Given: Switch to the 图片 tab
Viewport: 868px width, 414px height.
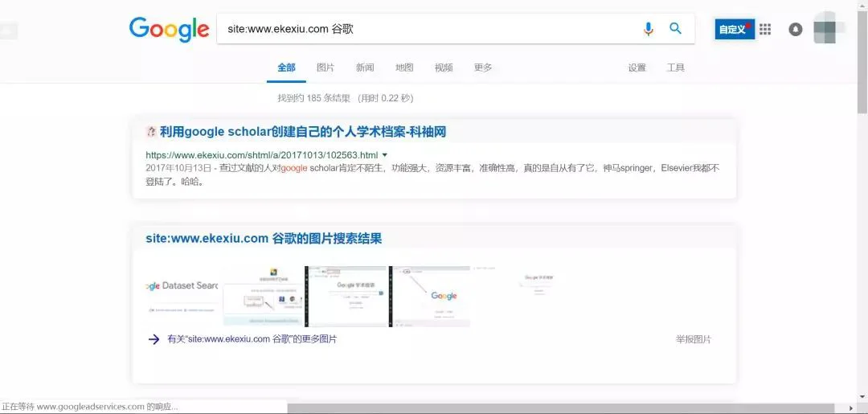Looking at the screenshot, I should point(325,68).
